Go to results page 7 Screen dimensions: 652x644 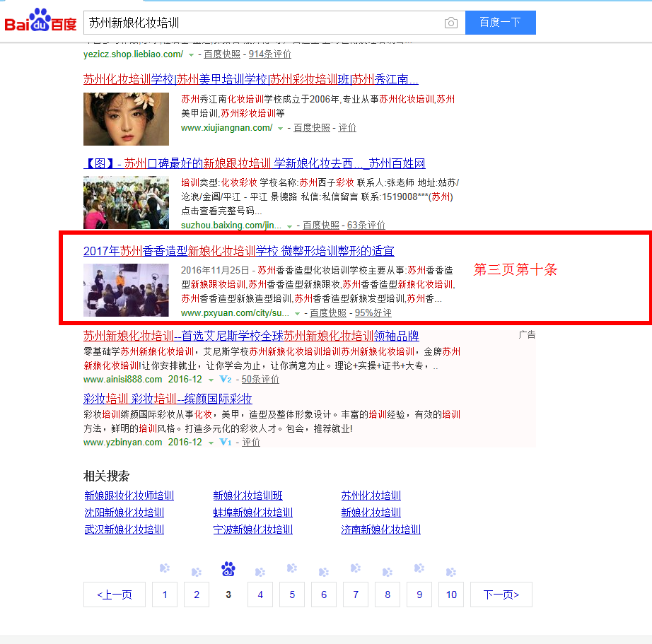356,595
